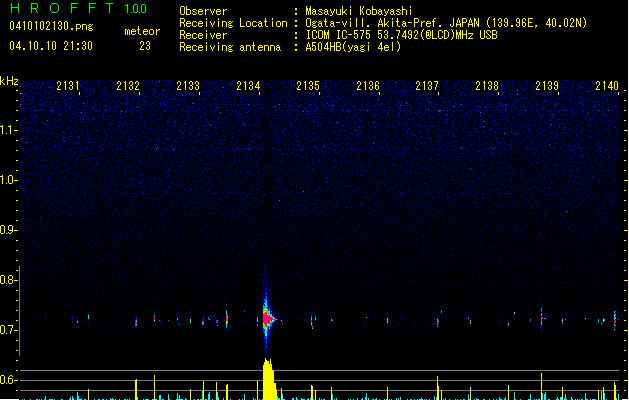Image resolution: width=629 pixels, height=400 pixels.
Task: Click the meteor count value 23
Action: 145,46
